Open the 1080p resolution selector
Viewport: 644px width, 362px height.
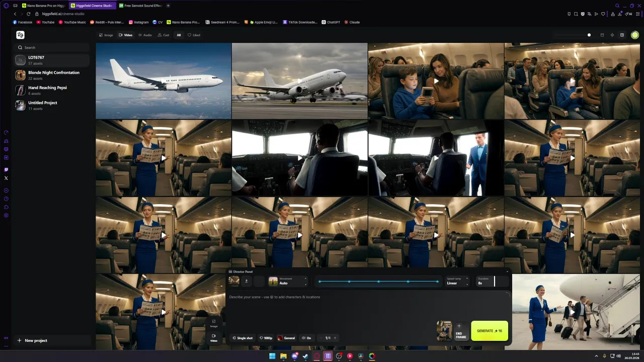click(x=266, y=338)
